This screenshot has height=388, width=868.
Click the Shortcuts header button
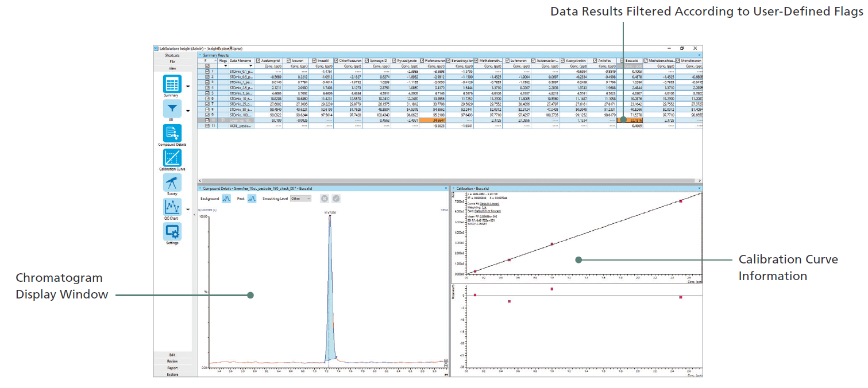tap(172, 56)
